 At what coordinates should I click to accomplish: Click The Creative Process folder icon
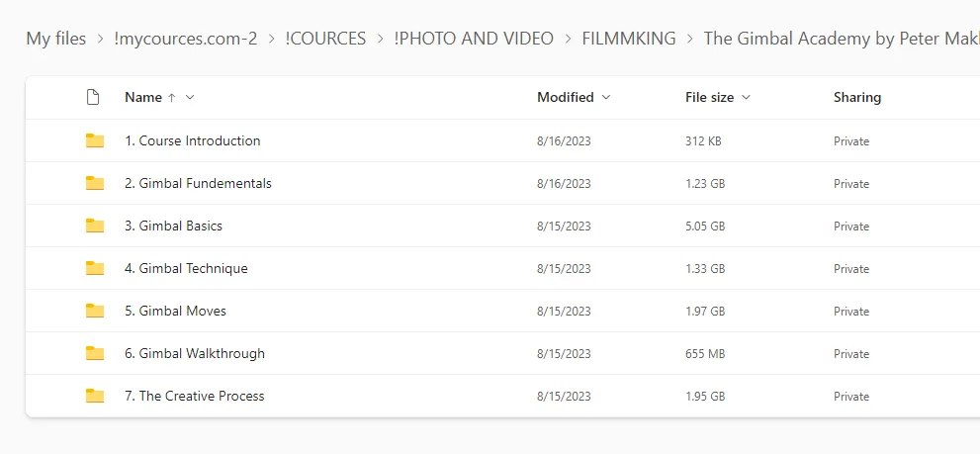click(95, 396)
